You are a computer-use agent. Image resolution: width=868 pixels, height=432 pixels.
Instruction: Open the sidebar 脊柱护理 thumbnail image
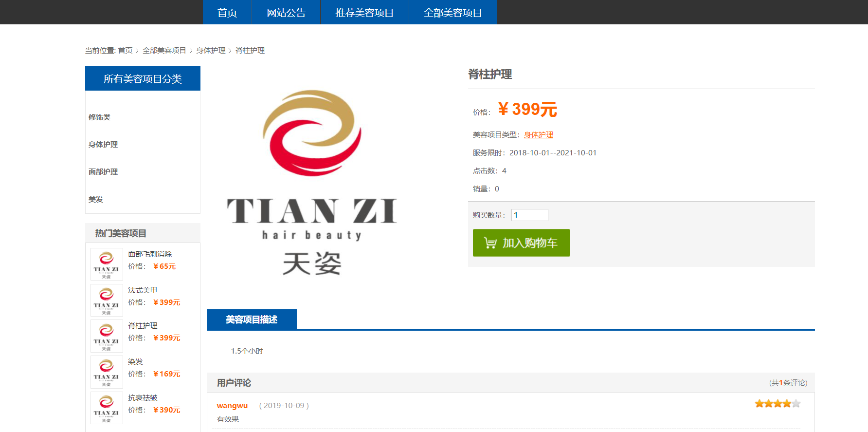[x=107, y=336]
